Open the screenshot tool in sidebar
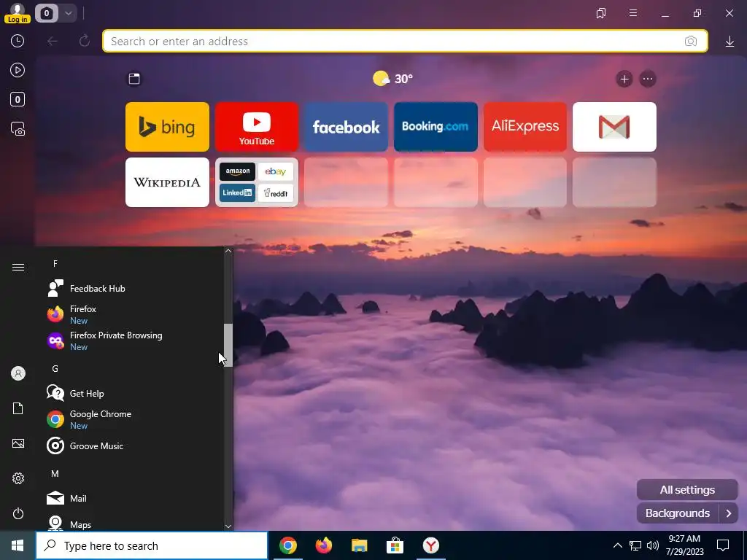The image size is (747, 560). (18, 129)
